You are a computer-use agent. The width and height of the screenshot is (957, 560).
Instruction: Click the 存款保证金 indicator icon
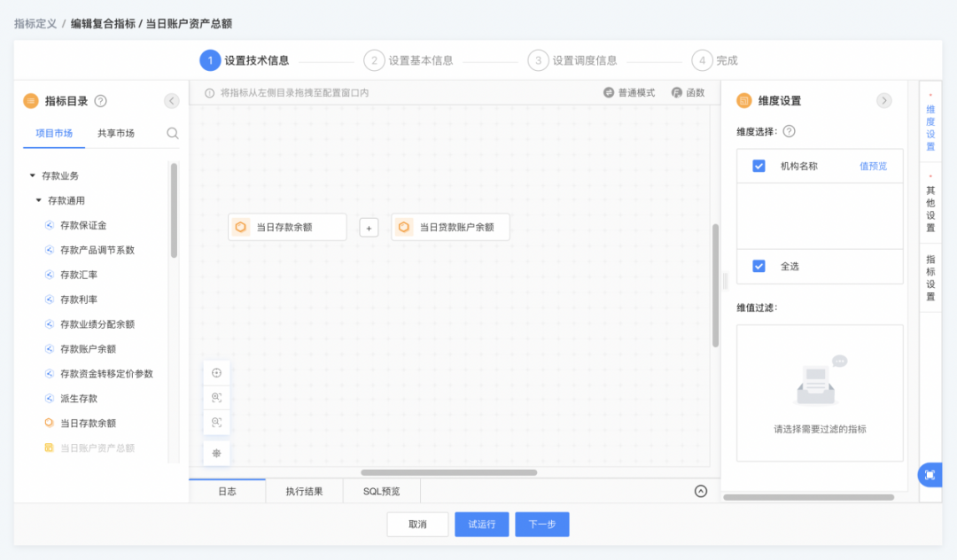coord(50,225)
